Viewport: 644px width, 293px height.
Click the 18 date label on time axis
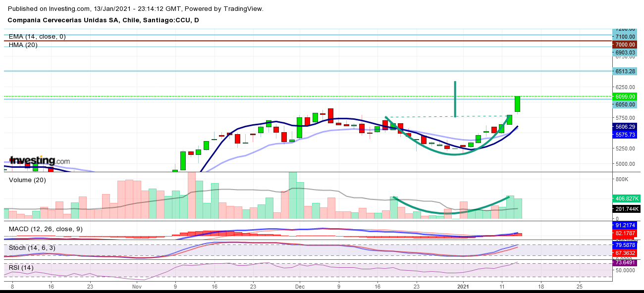tap(540, 286)
